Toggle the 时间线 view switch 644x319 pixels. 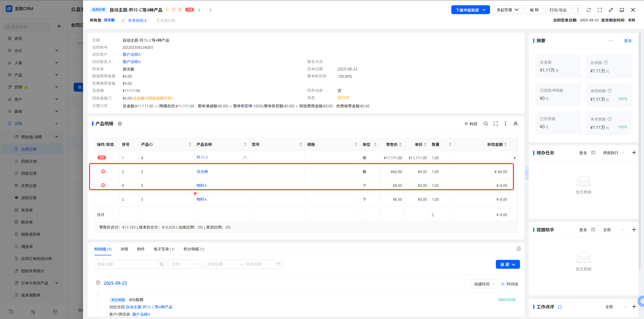coord(509,284)
